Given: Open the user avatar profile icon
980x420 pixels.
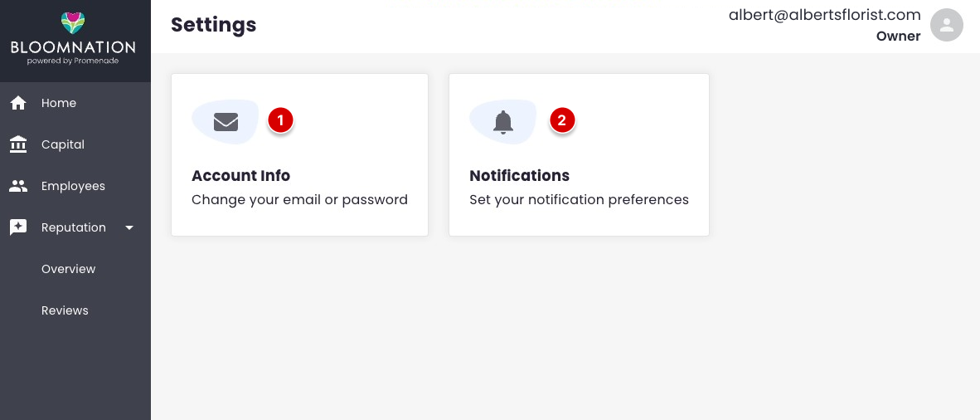Looking at the screenshot, I should tap(946, 26).
